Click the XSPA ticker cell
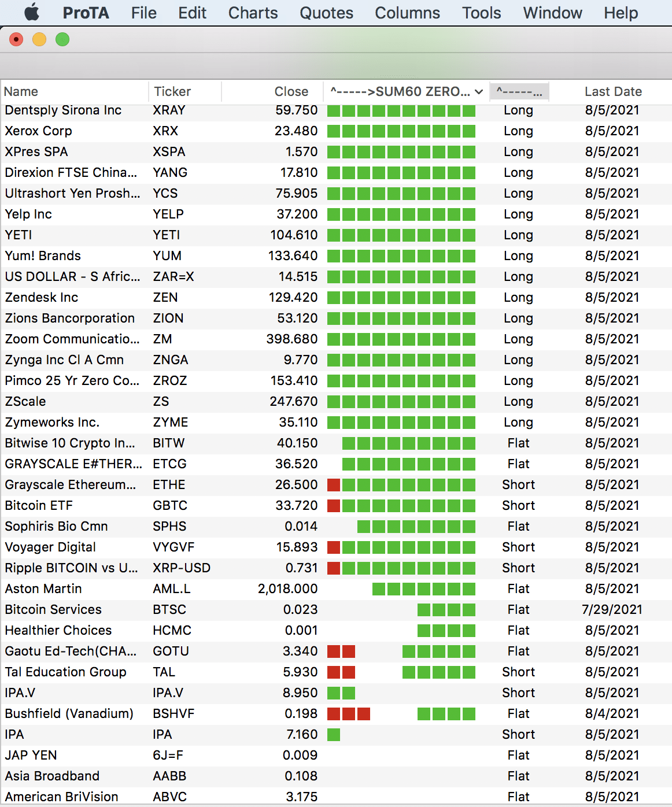Screen dimensions: 672x807 pos(169,151)
